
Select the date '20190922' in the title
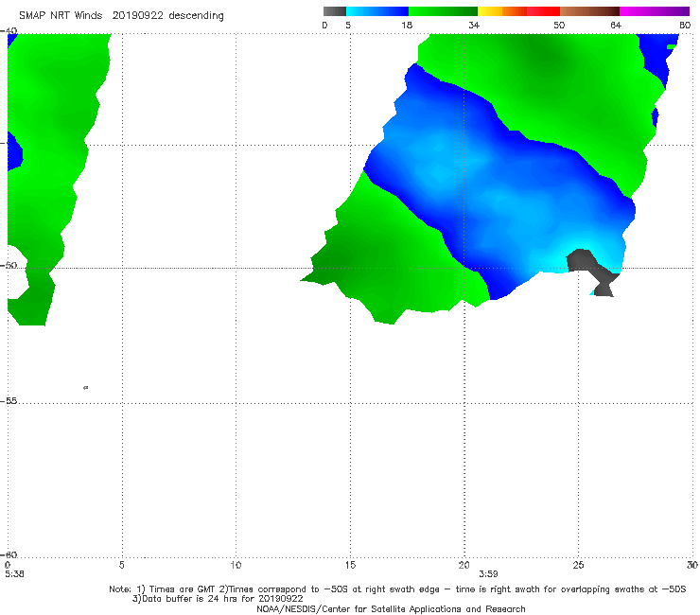137,15
